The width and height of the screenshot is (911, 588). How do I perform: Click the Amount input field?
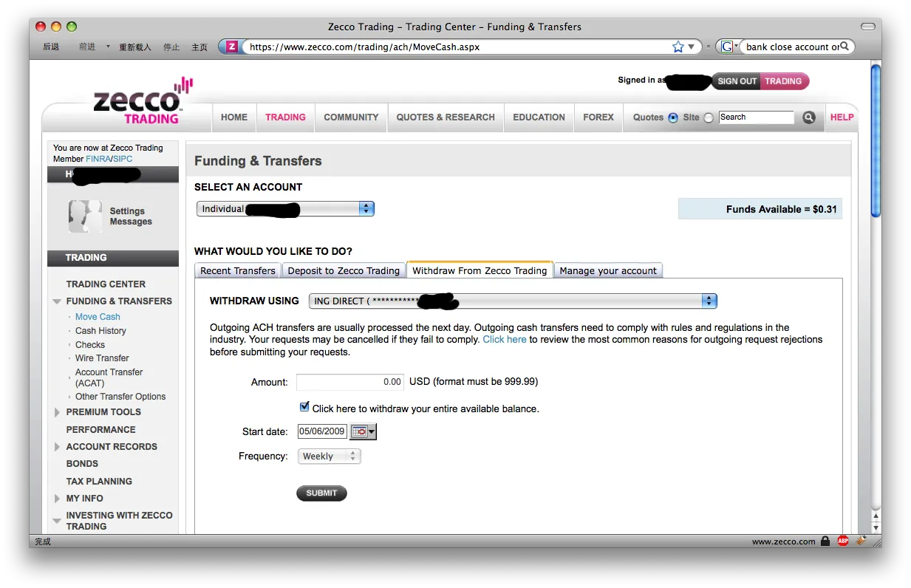pos(350,382)
